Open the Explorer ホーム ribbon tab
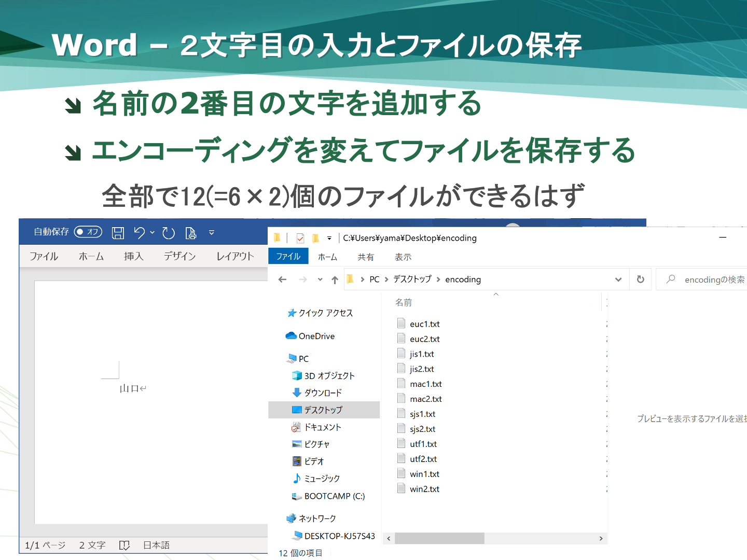The width and height of the screenshot is (747, 560). pyautogui.click(x=327, y=257)
